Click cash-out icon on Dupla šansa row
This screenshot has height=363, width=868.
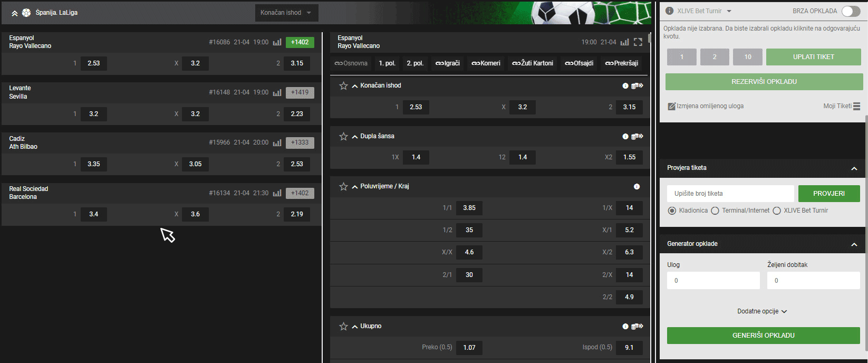[x=637, y=136]
